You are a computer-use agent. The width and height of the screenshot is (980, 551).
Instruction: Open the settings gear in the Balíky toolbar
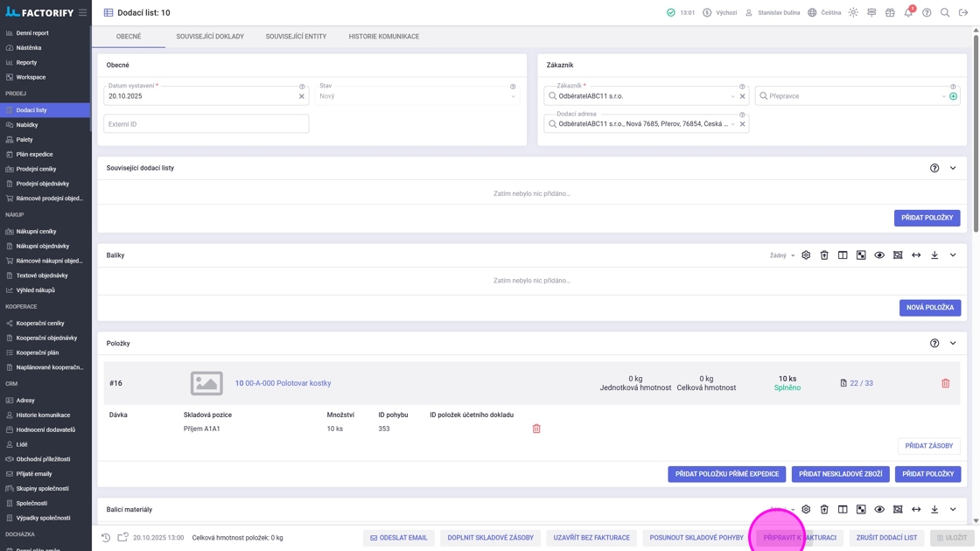point(806,255)
